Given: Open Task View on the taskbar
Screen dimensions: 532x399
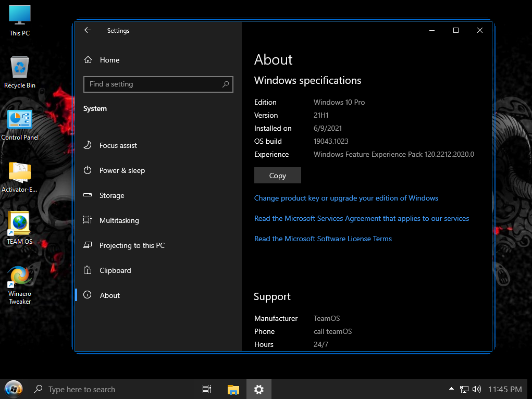Looking at the screenshot, I should [207, 389].
